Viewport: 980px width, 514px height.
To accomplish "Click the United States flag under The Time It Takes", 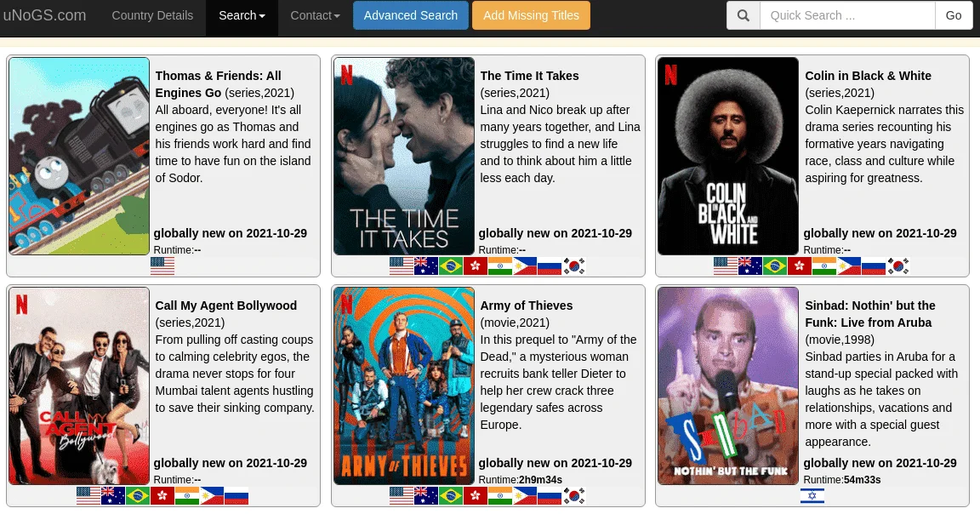I will click(402, 266).
